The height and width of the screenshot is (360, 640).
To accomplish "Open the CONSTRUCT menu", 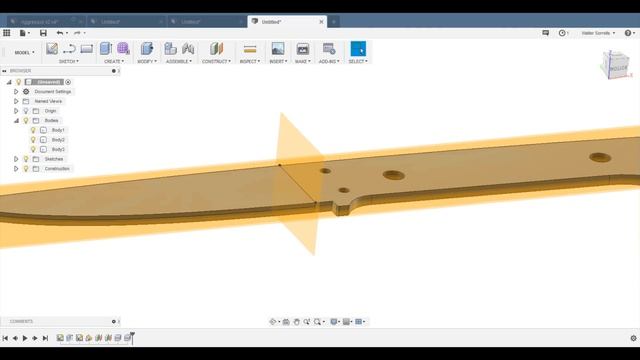I will point(216,61).
